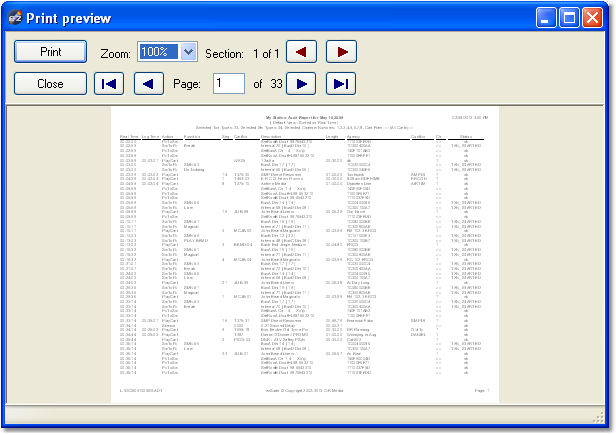Close the Print preview window via X
616x435 pixels.
click(x=592, y=18)
